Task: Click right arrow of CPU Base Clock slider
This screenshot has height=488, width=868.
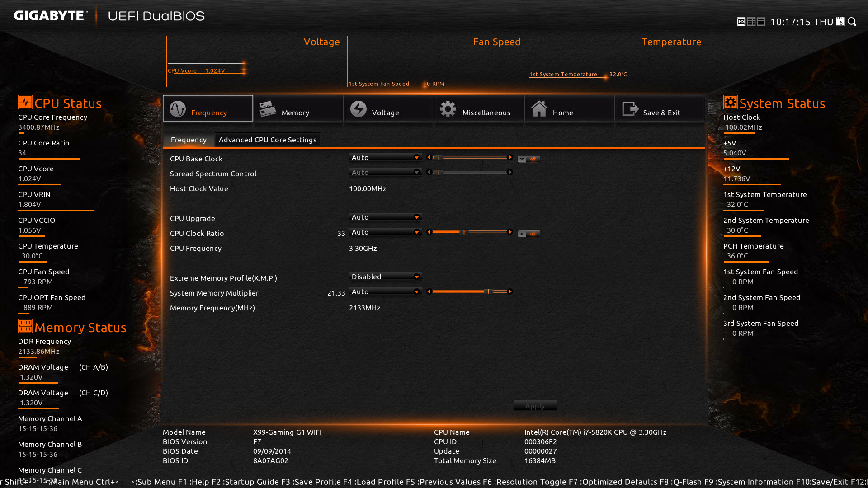Action: 510,157
